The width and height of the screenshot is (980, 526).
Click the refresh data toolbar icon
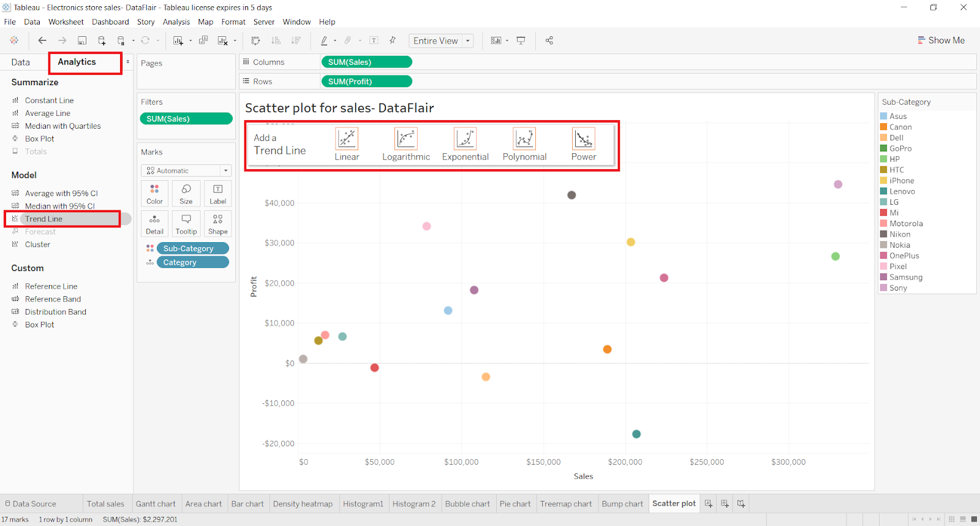(x=145, y=40)
